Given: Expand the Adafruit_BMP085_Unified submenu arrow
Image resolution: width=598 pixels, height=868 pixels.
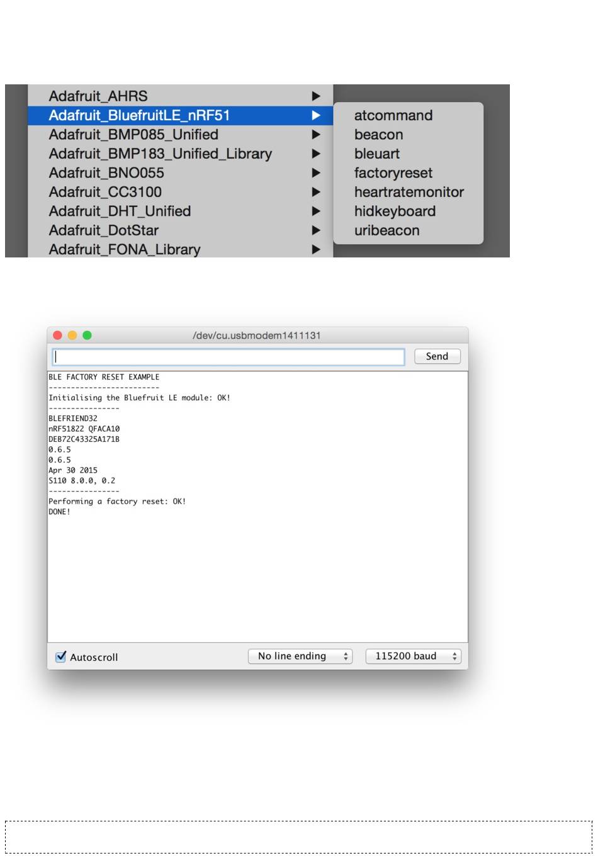Looking at the screenshot, I should coord(316,135).
